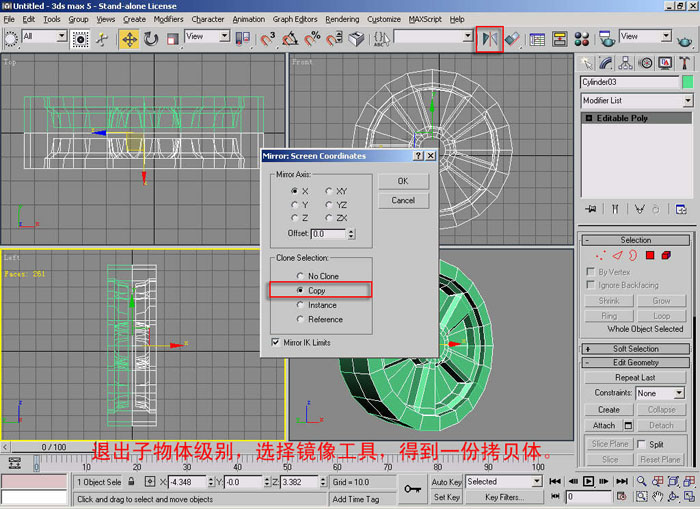The image size is (700, 509).
Task: Choose the Reference clone option
Action: [300, 319]
